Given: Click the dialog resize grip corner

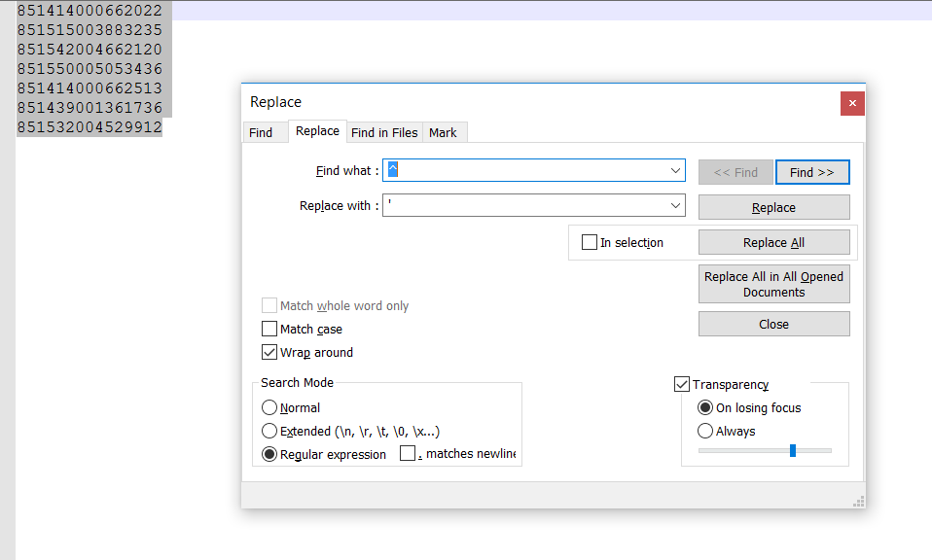Looking at the screenshot, I should coord(858,502).
